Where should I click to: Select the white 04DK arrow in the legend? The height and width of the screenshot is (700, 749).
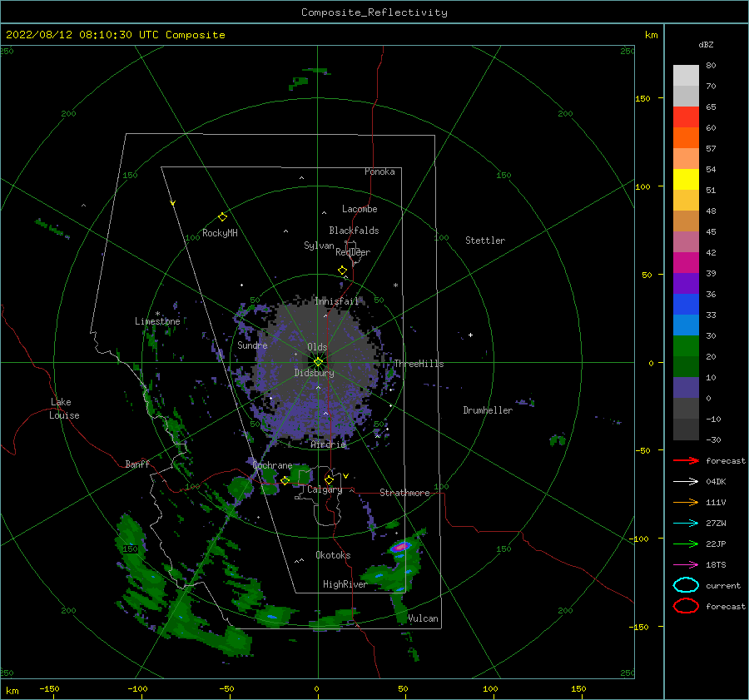click(686, 482)
